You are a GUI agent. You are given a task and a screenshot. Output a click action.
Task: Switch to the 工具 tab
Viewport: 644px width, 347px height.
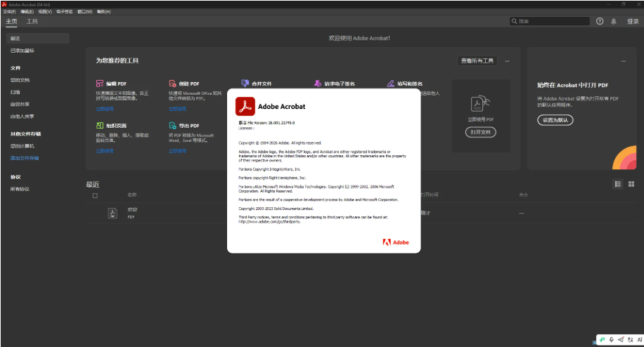pos(32,21)
